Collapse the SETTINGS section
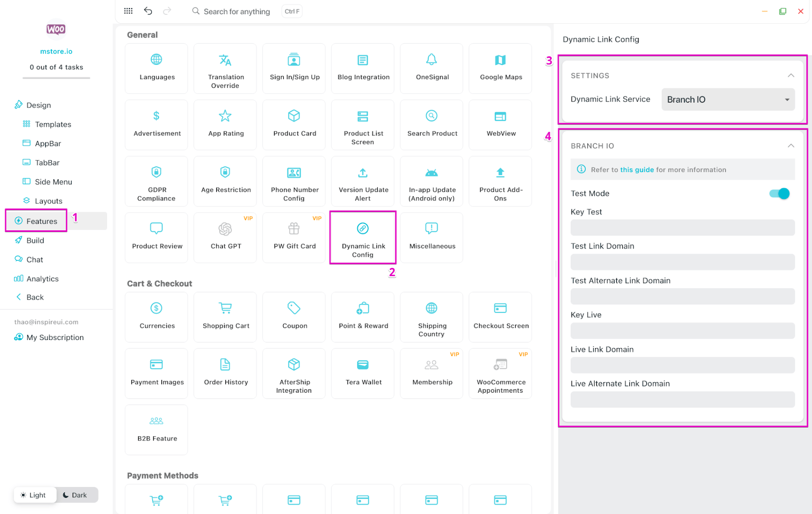This screenshot has height=514, width=812. 791,76
